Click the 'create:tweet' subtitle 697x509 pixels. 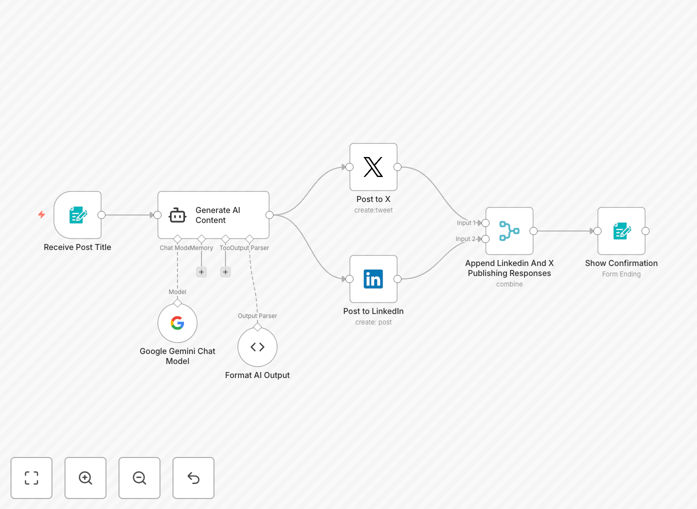[373, 210]
